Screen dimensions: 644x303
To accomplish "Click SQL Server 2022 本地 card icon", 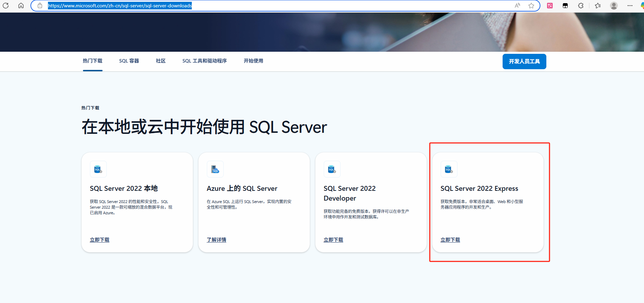I will (98, 169).
